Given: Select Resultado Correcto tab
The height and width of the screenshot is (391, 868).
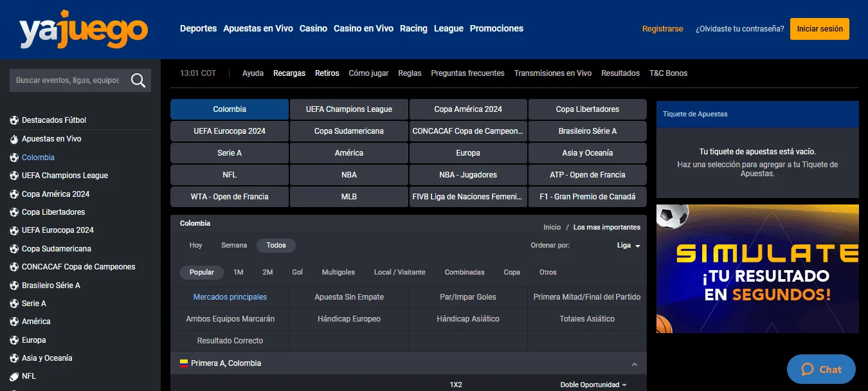Looking at the screenshot, I should coord(230,341).
